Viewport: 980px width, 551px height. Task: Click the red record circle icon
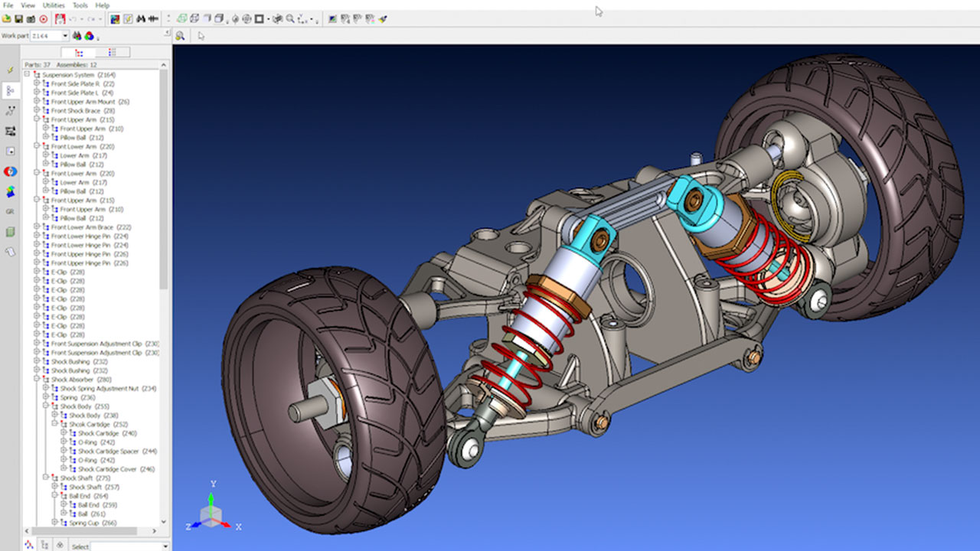pyautogui.click(x=43, y=18)
